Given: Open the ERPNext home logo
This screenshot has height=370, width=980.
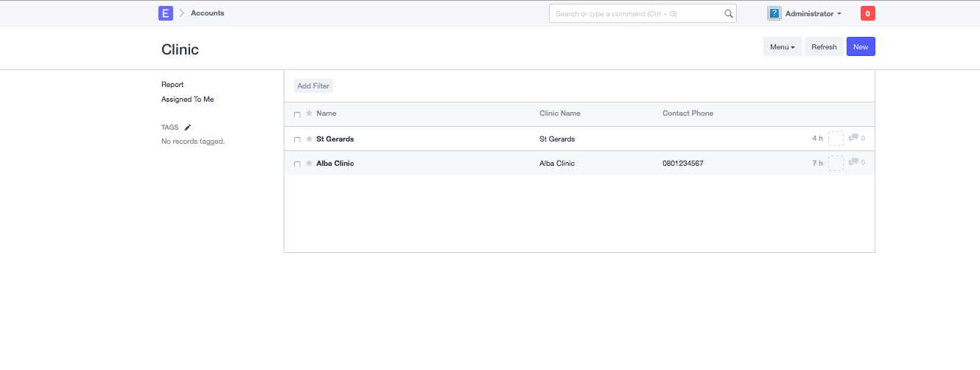Looking at the screenshot, I should pos(166,13).
